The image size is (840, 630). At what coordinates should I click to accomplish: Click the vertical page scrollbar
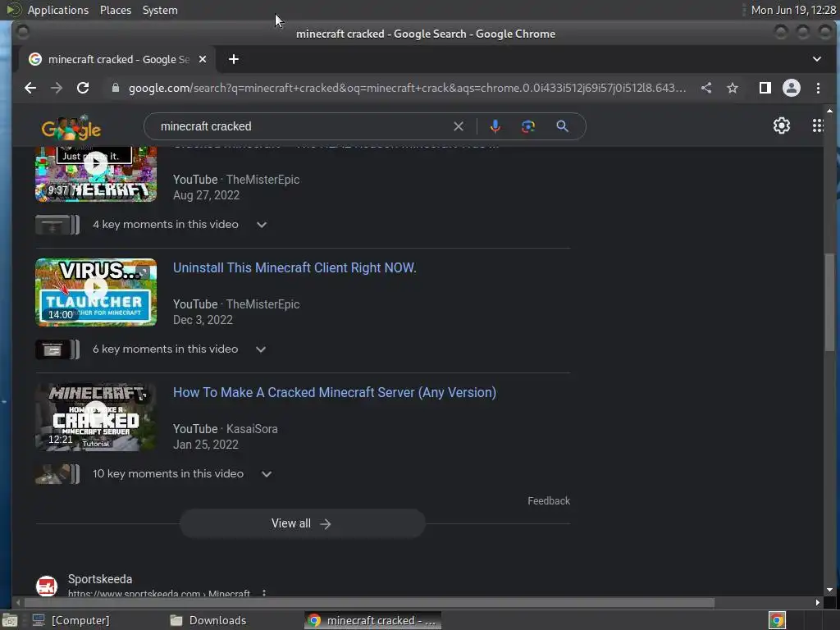tap(829, 303)
